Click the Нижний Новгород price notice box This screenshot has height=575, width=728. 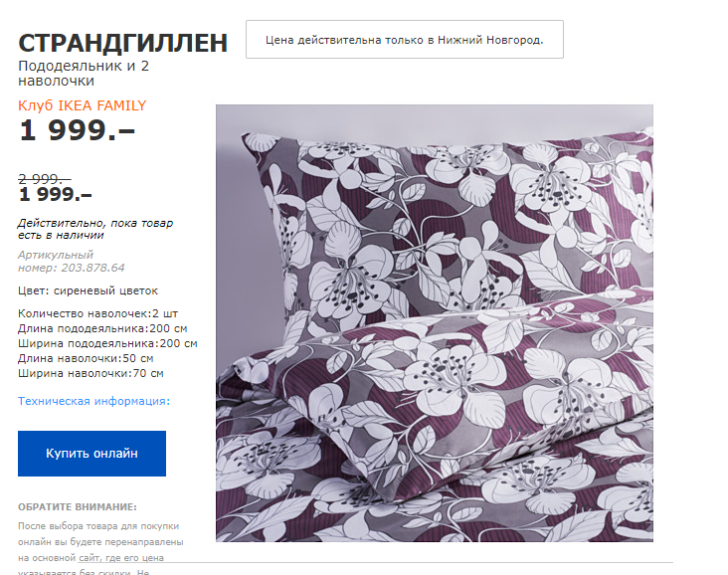coord(405,40)
